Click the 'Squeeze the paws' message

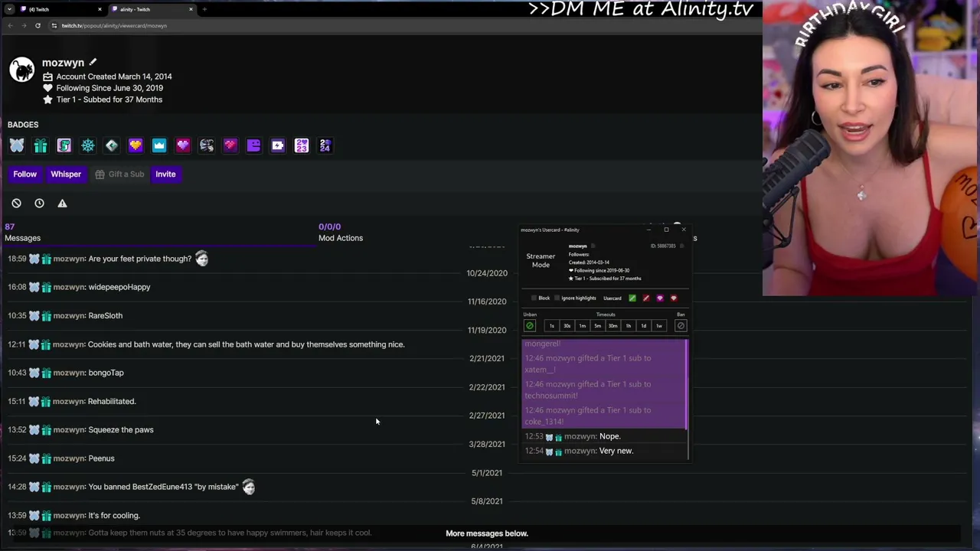121,430
